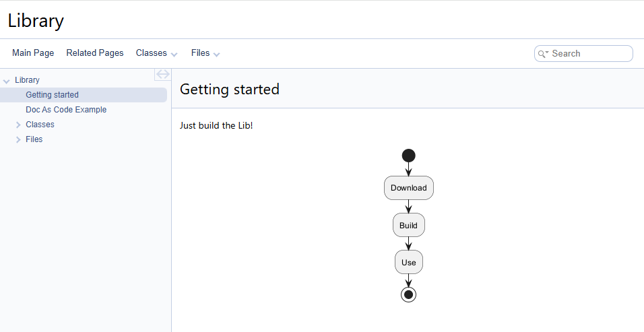Click the Files item in sidebar tree
Viewport: 644px width, 332px height.
(34, 139)
